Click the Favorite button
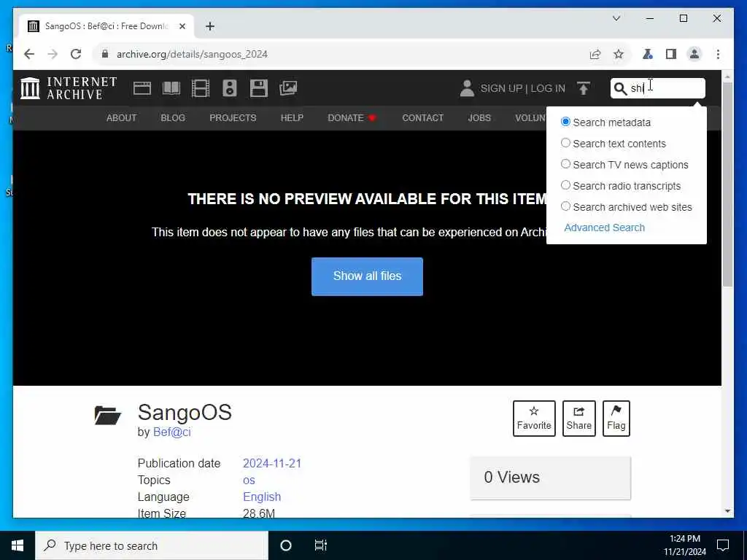This screenshot has width=747, height=560. [x=534, y=419]
